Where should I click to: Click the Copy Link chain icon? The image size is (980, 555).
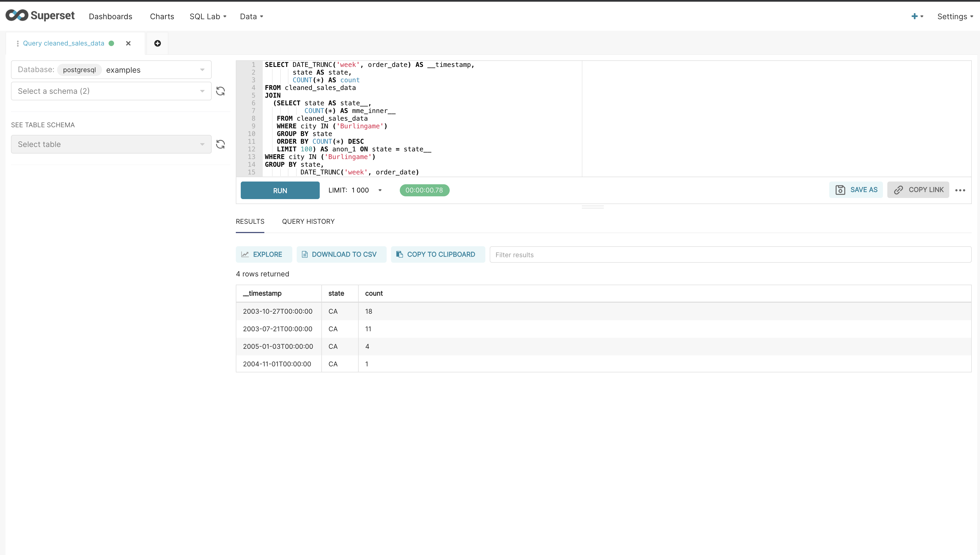pyautogui.click(x=899, y=189)
